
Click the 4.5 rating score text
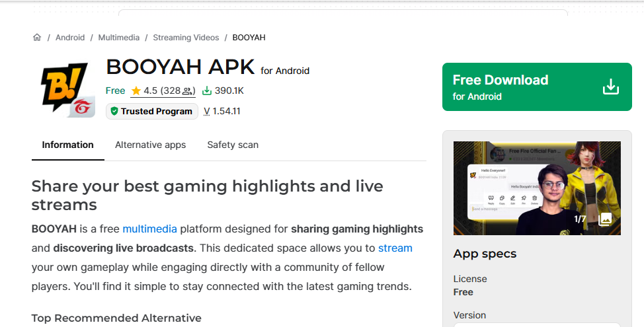[150, 91]
